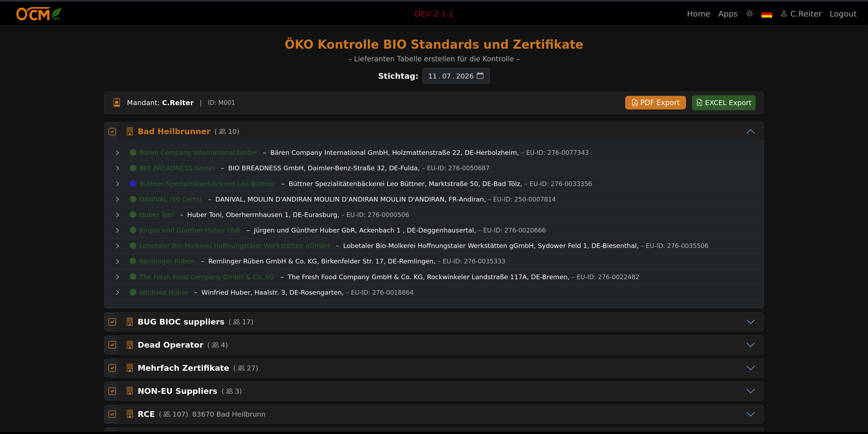
Task: Expand the Mehrfach Zertifikate group
Action: pyautogui.click(x=750, y=368)
